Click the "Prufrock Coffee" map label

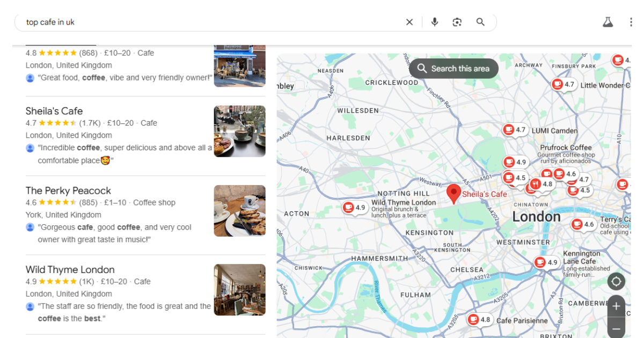tap(566, 148)
